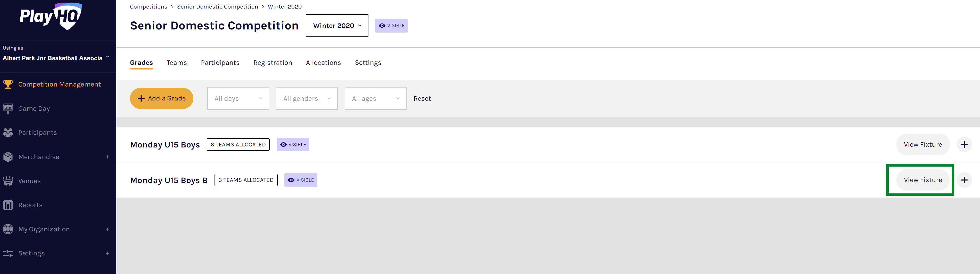Open the Allocations tab
The height and width of the screenshot is (274, 980).
pyautogui.click(x=323, y=62)
